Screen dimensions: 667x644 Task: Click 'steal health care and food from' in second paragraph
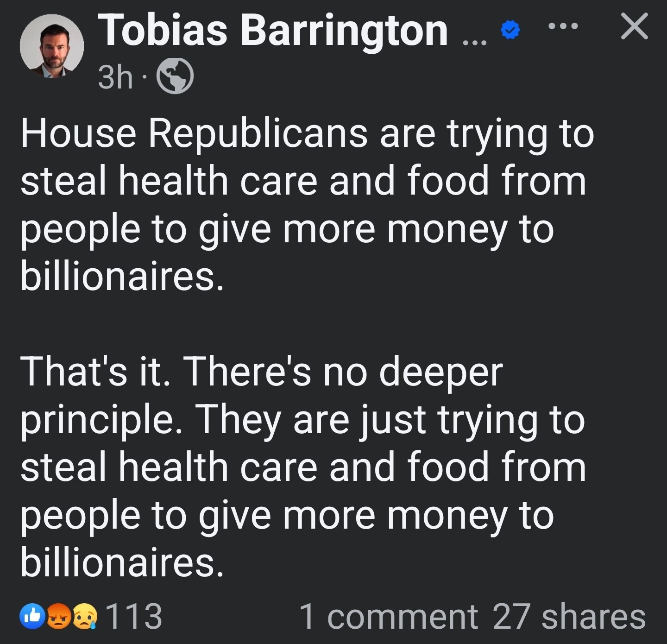pyautogui.click(x=303, y=467)
